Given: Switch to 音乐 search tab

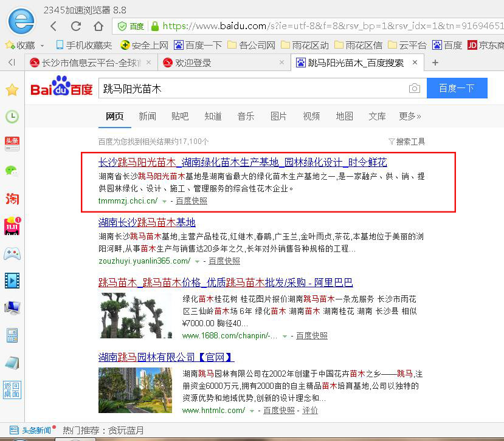Looking at the screenshot, I should (246, 116).
